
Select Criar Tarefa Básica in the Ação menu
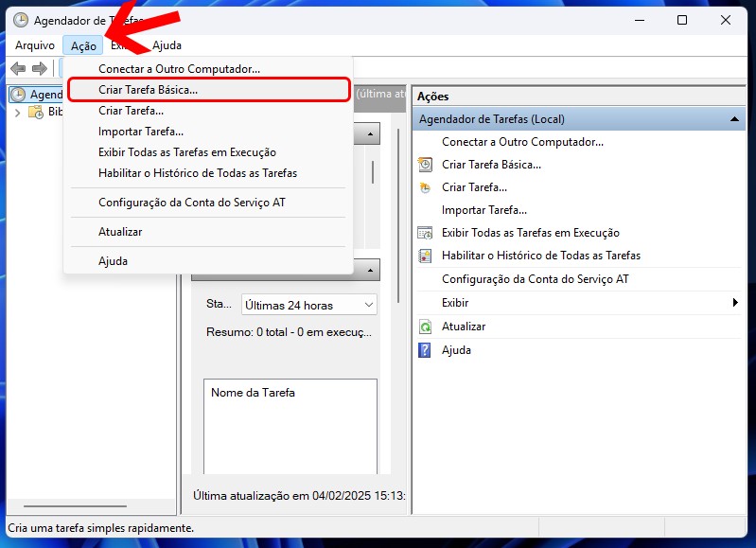click(x=208, y=90)
